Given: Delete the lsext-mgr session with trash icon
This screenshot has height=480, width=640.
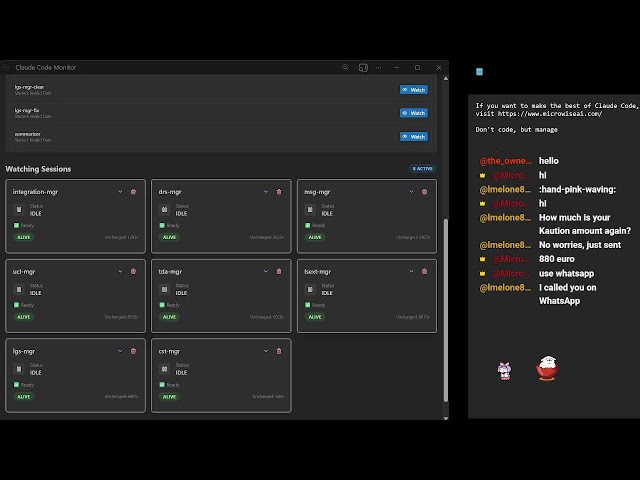Looking at the screenshot, I should click(x=424, y=271).
